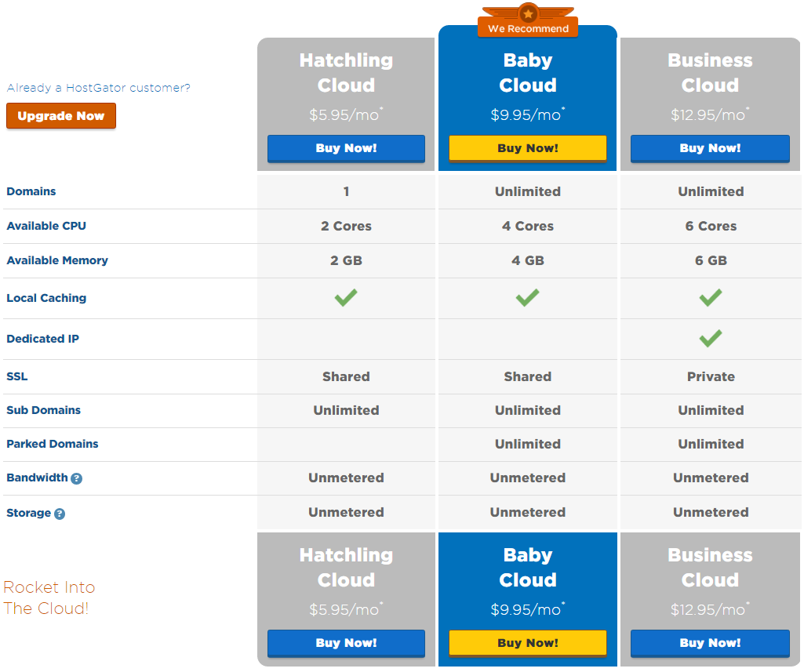The height and width of the screenshot is (672, 804).
Task: Click the star emblem above We Recommend
Action: pyautogui.click(x=528, y=13)
